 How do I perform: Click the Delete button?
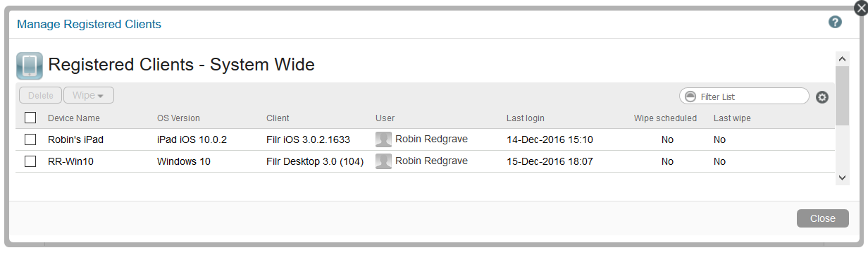click(x=41, y=95)
